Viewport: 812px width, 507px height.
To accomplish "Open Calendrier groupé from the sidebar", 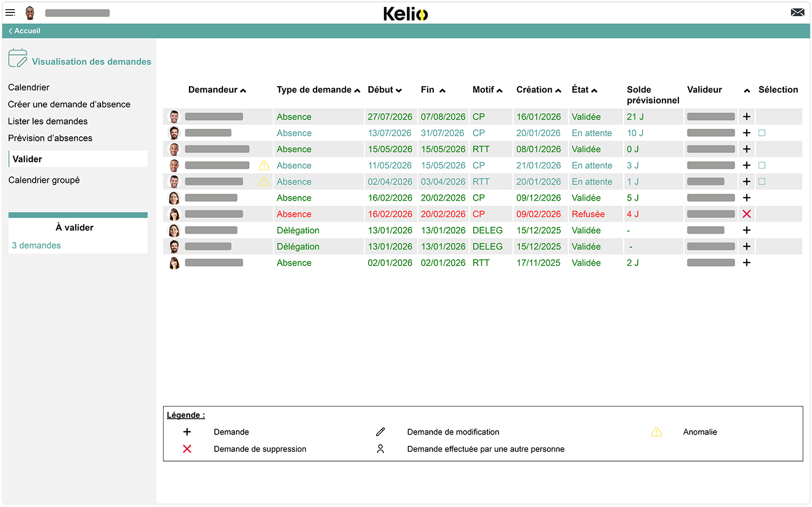I will (44, 180).
